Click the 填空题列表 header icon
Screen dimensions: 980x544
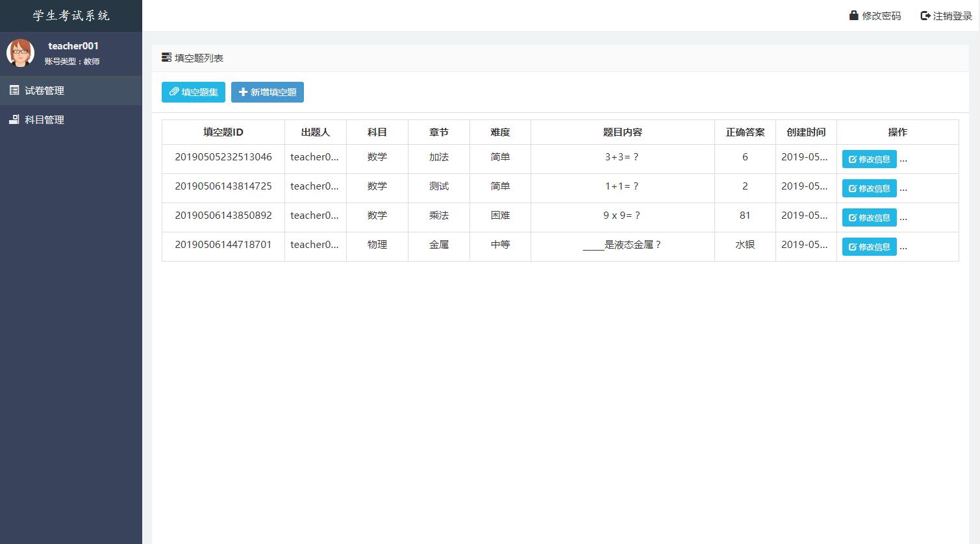pyautogui.click(x=167, y=57)
